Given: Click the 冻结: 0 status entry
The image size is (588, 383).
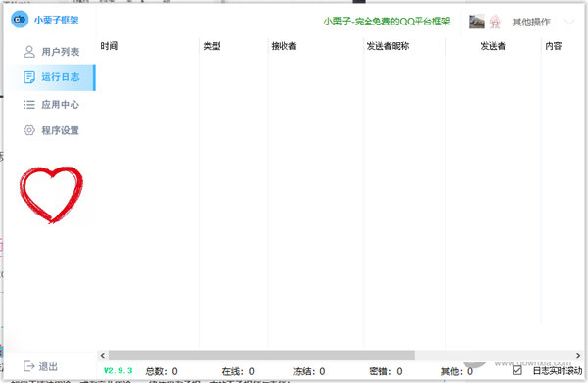Looking at the screenshot, I should click(310, 371).
